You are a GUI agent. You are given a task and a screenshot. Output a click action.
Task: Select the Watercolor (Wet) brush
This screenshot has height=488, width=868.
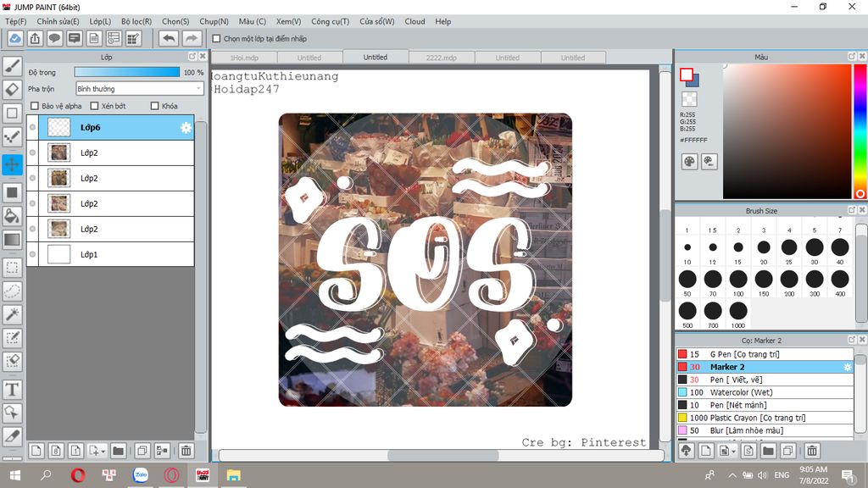[x=765, y=392]
